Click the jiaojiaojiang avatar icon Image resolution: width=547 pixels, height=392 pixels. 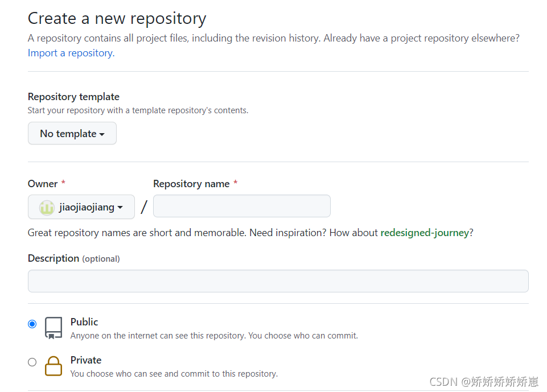47,207
